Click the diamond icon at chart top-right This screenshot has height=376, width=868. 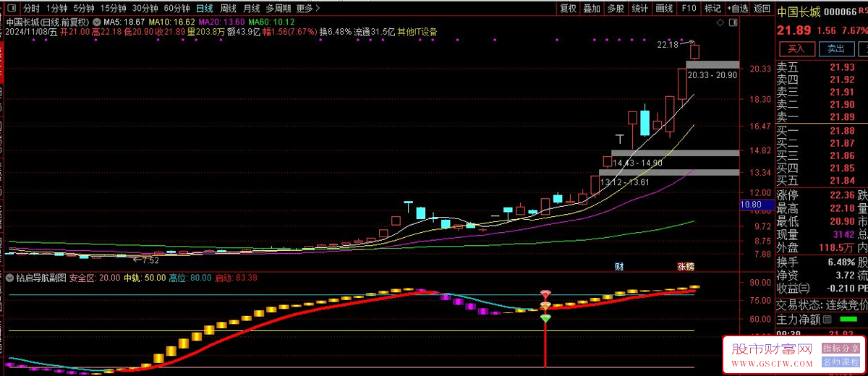[720, 23]
